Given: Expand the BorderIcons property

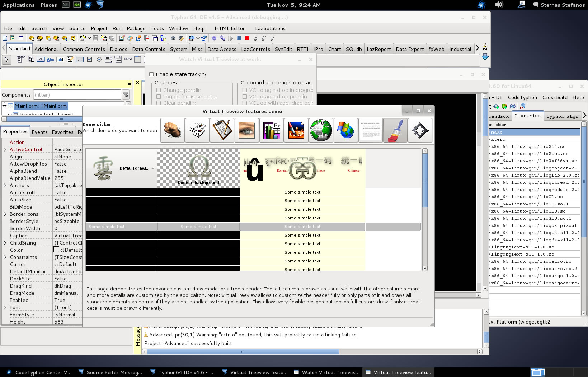Looking at the screenshot, I should (5, 214).
